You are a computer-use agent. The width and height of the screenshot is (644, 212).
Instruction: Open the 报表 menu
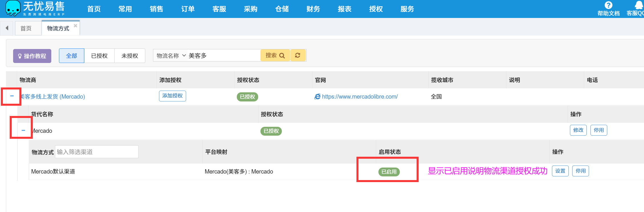(x=345, y=9)
